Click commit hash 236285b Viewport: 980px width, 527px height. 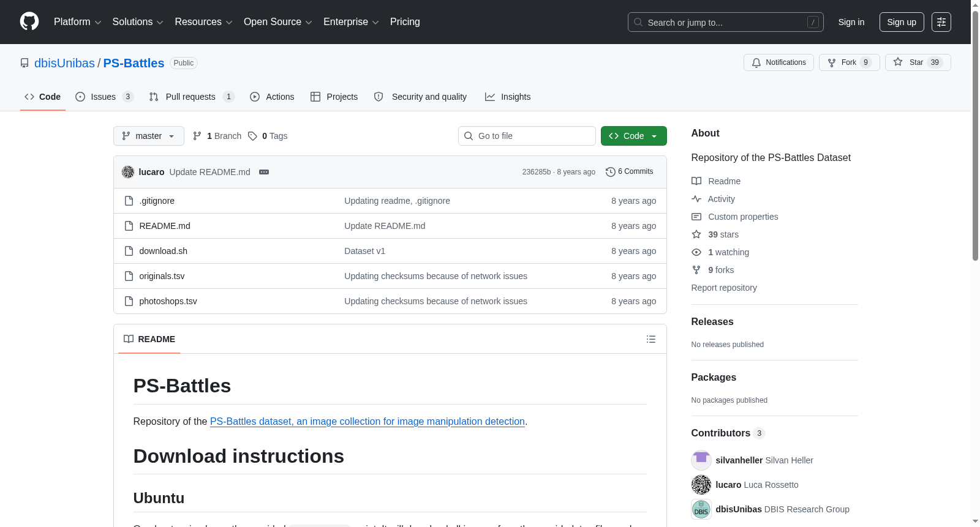(x=537, y=172)
